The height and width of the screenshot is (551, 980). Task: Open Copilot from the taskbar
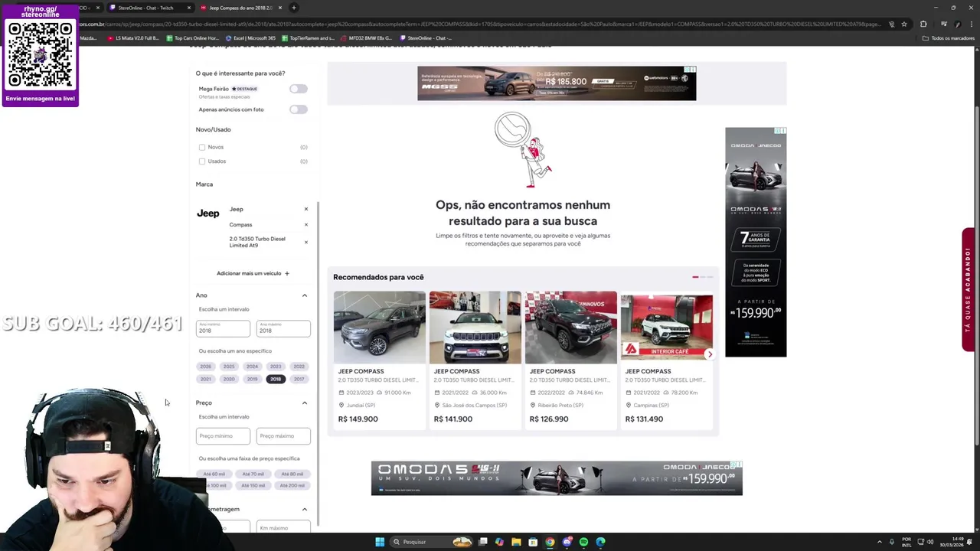pyautogui.click(x=500, y=542)
